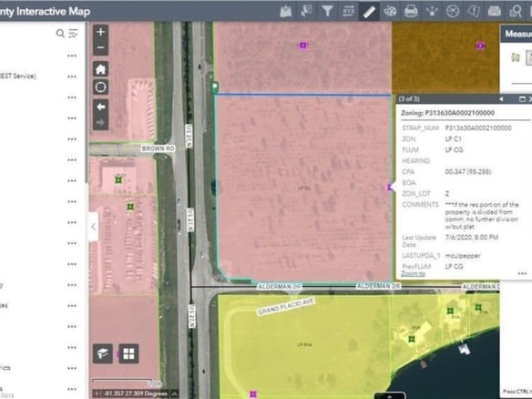The image size is (532, 399).
Task: Click the search icon in layer panel
Action: (60, 33)
